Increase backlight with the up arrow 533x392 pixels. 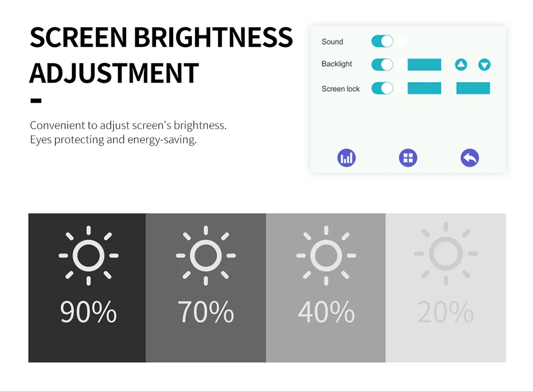(x=461, y=64)
